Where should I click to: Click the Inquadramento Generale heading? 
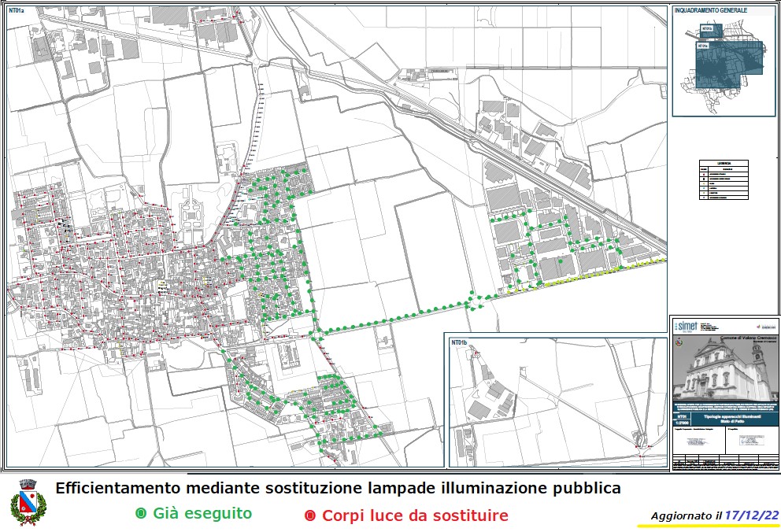click(712, 10)
